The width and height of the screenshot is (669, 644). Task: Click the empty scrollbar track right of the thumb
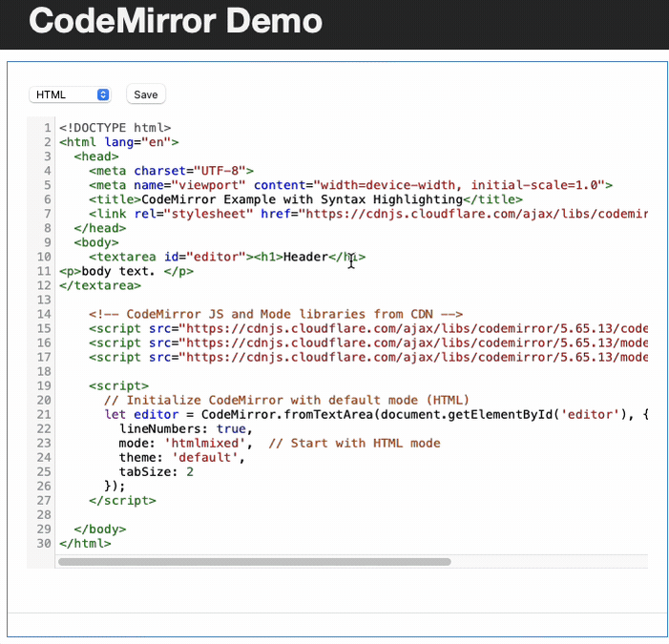click(x=549, y=562)
